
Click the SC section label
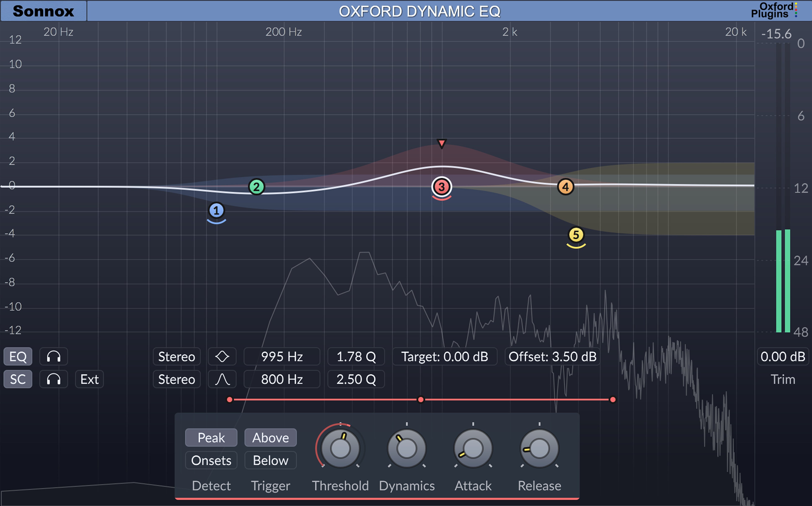pos(17,379)
